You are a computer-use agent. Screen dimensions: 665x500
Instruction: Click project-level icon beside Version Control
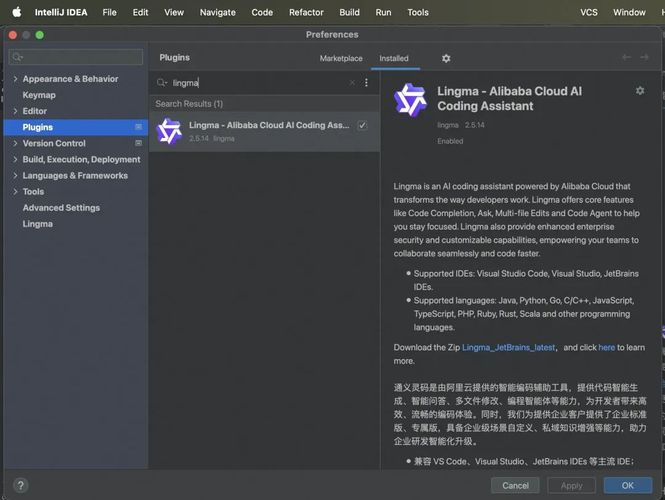[138, 143]
